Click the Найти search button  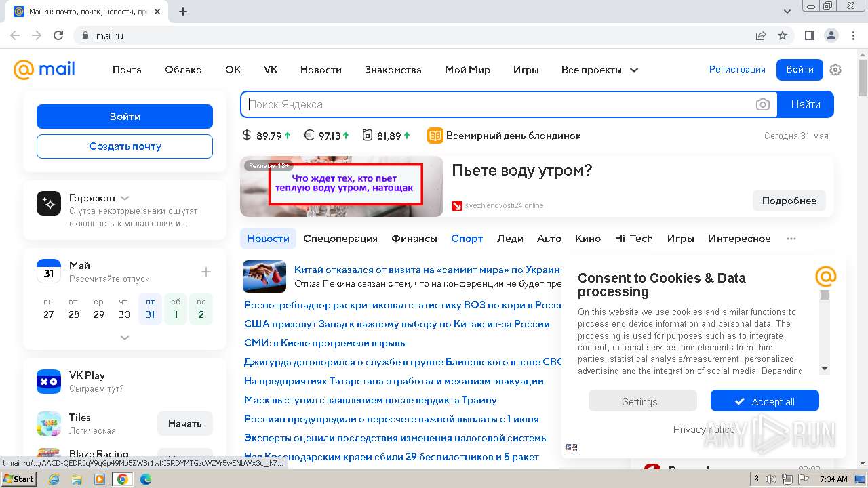806,104
